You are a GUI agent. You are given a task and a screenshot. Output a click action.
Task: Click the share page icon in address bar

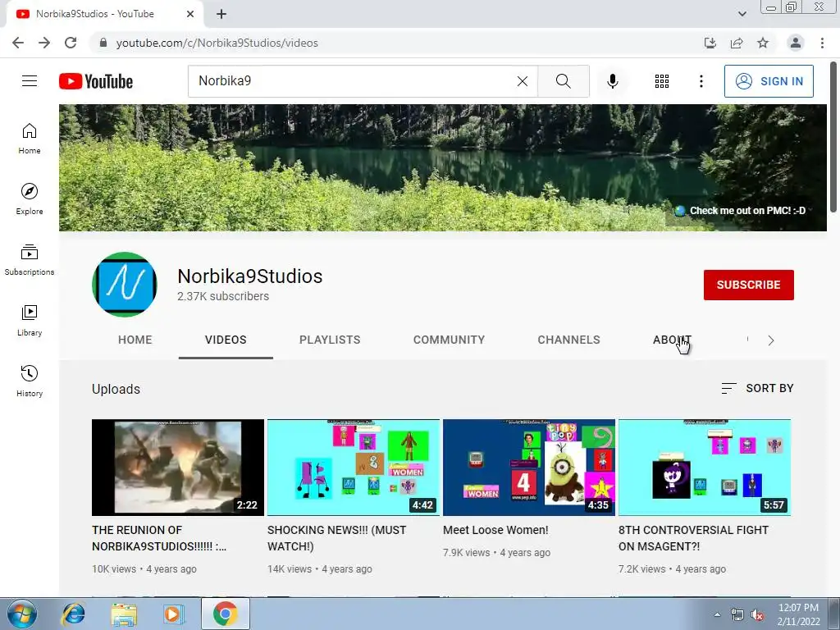click(737, 43)
